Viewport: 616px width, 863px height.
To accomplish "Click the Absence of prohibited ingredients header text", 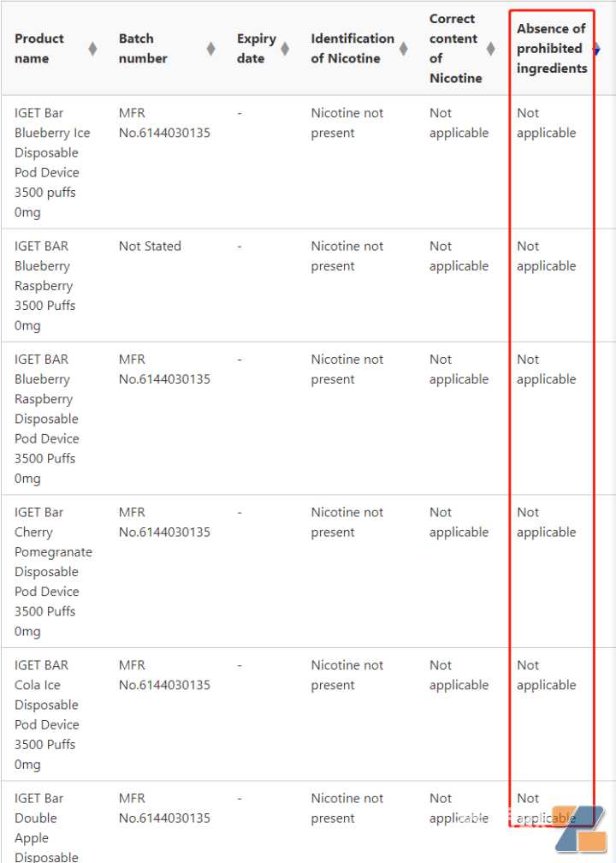I will point(552,49).
